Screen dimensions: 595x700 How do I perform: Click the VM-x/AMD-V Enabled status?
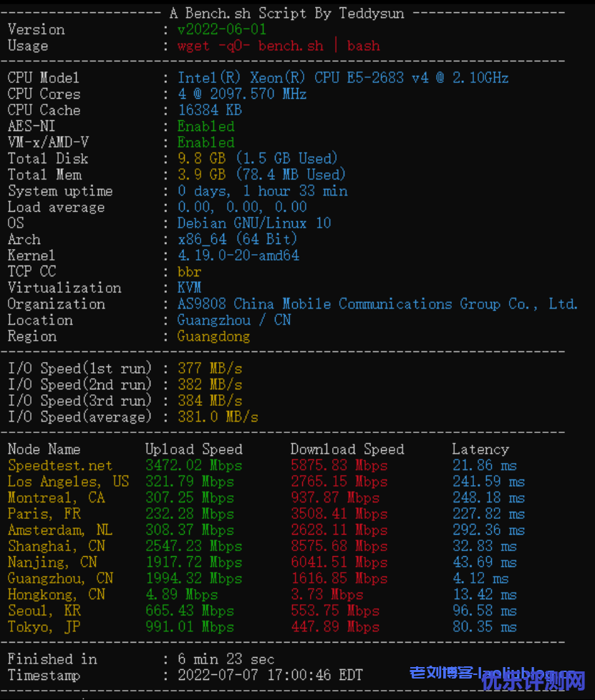(205, 142)
